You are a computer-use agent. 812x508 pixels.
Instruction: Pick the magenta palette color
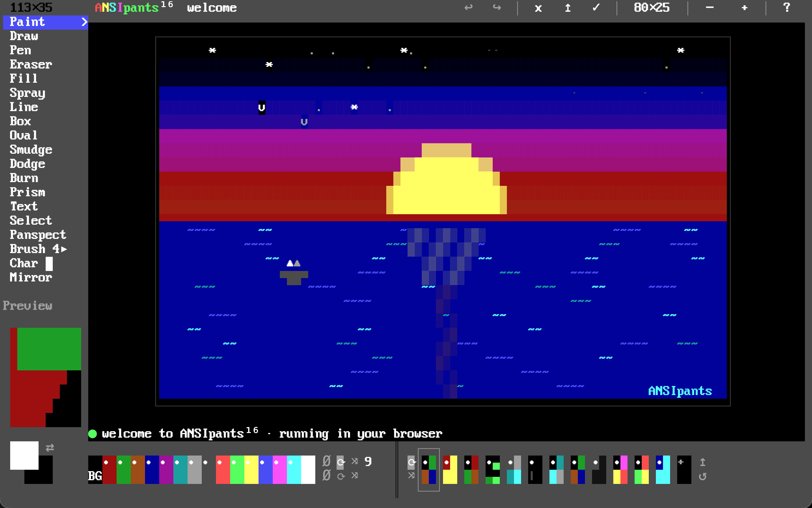click(280, 469)
